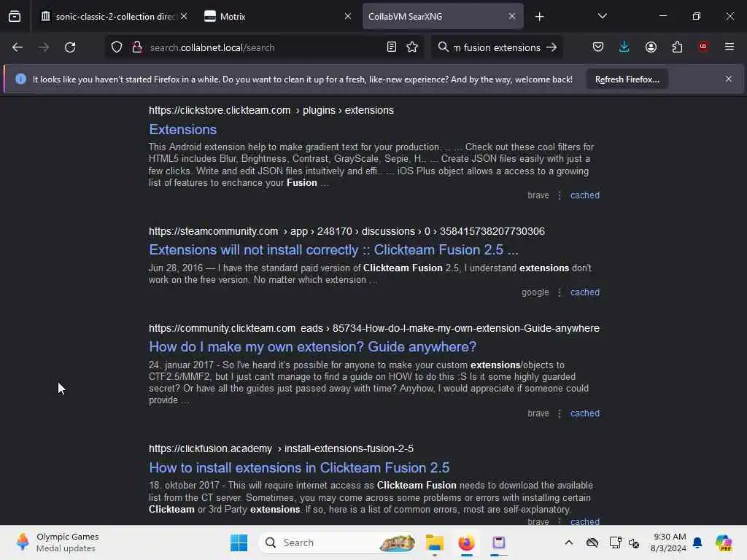747x560 pixels.
Task: Click the steamcommunity.com URL breadcrumb
Action: point(347,231)
